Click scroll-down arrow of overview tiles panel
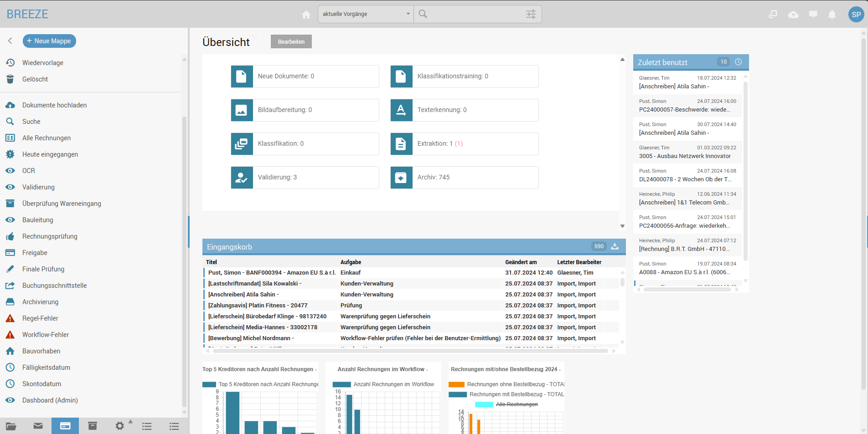The width and height of the screenshot is (868, 434). click(x=622, y=226)
